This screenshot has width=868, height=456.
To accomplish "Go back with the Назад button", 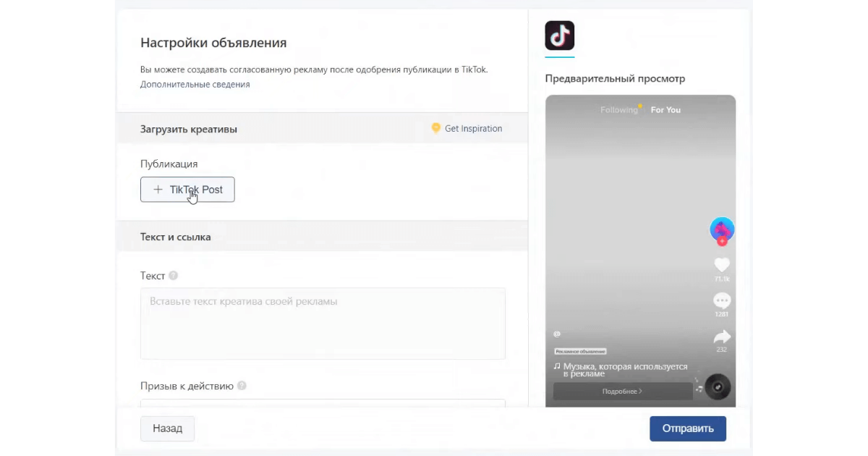I will point(167,428).
